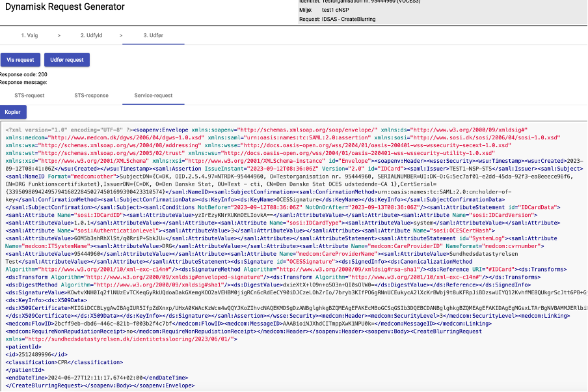Viewport: 588px width, 392px height.
Task: Open the STS-response tab
Action: click(x=91, y=95)
